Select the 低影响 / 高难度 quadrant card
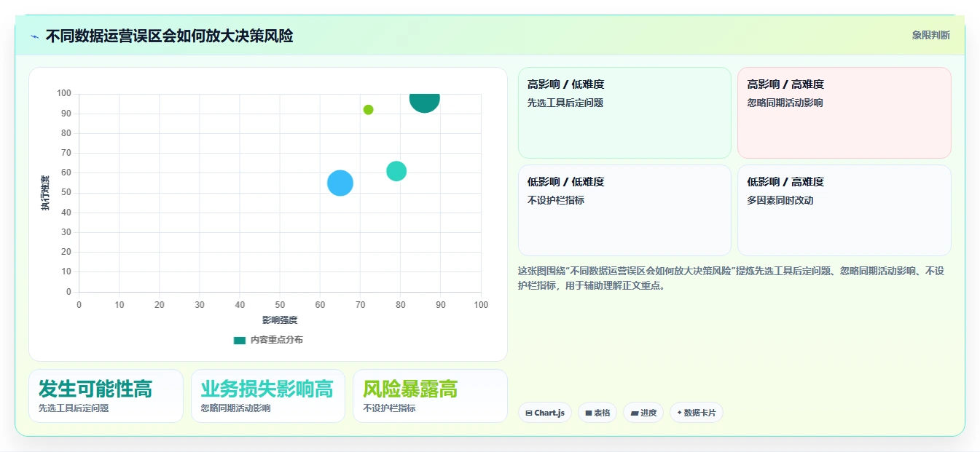The height and width of the screenshot is (452, 980). pos(844,210)
